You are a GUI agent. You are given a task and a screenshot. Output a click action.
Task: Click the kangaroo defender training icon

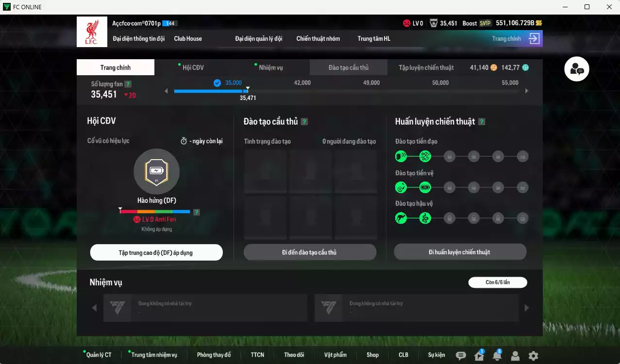tap(401, 218)
